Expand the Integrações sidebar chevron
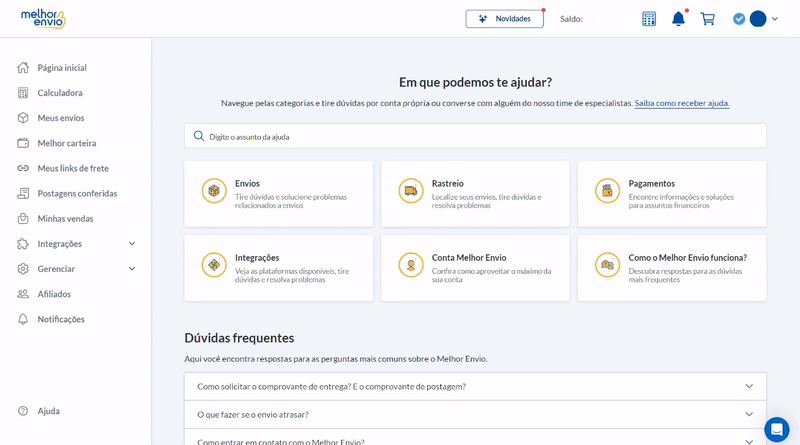Screen dimensions: 800x445 coord(132,243)
